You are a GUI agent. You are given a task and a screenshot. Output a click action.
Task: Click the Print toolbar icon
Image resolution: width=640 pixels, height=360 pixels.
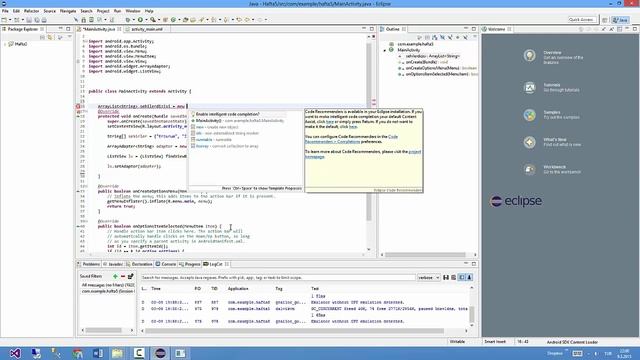pyautogui.click(x=44, y=20)
